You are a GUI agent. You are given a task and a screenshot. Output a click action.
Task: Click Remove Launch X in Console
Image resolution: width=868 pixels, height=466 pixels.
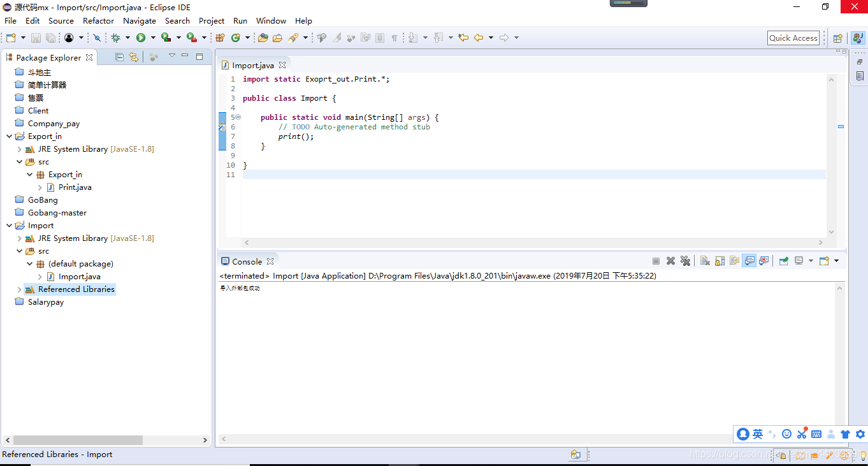click(x=670, y=261)
